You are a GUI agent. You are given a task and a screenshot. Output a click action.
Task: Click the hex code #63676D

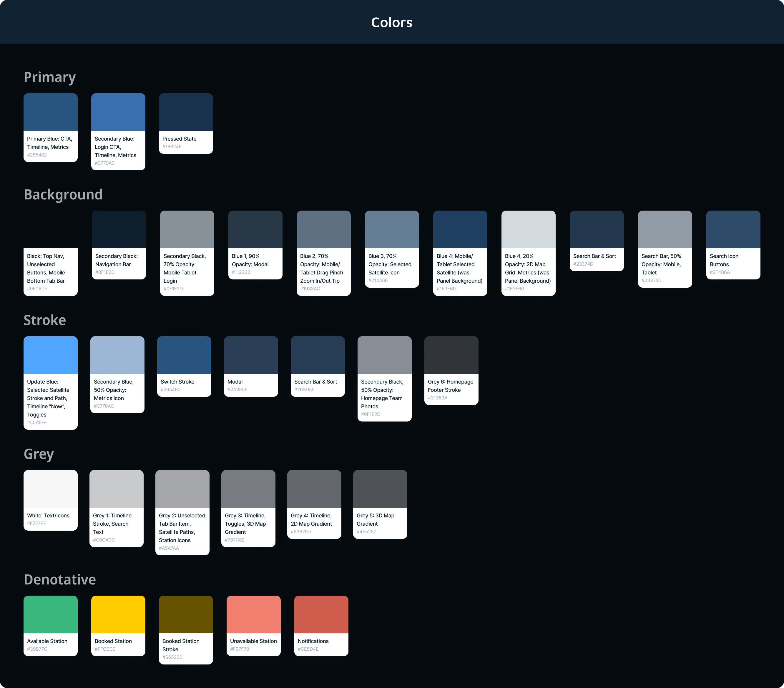pyautogui.click(x=301, y=532)
